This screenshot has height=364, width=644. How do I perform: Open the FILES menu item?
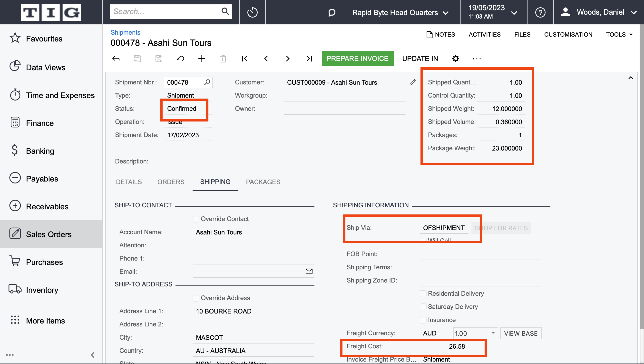[522, 34]
